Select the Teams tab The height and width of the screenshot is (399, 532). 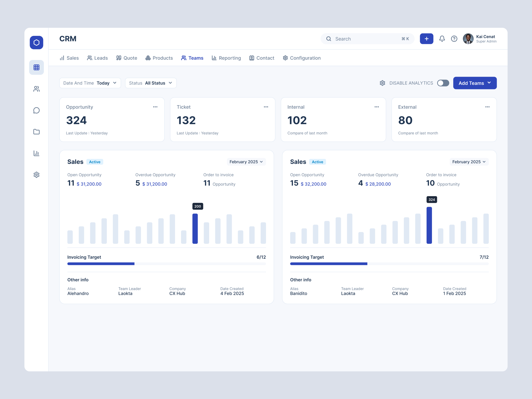tap(192, 58)
